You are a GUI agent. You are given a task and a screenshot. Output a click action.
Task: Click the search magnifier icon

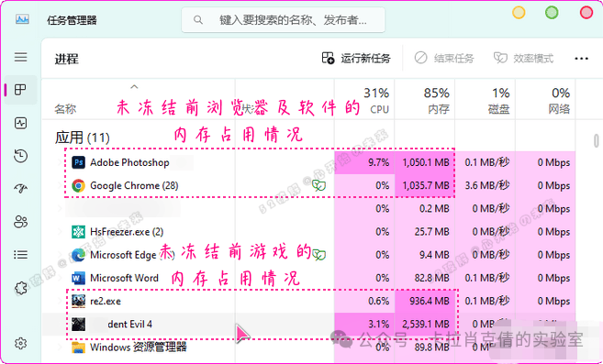[198, 19]
